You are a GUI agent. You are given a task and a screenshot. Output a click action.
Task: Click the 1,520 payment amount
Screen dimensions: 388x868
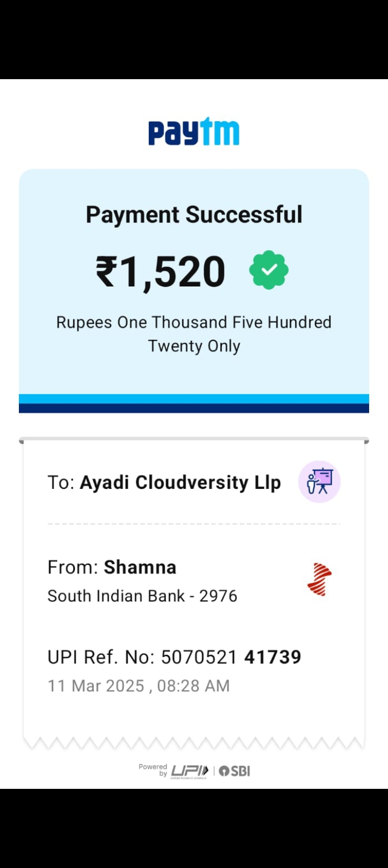click(x=172, y=271)
